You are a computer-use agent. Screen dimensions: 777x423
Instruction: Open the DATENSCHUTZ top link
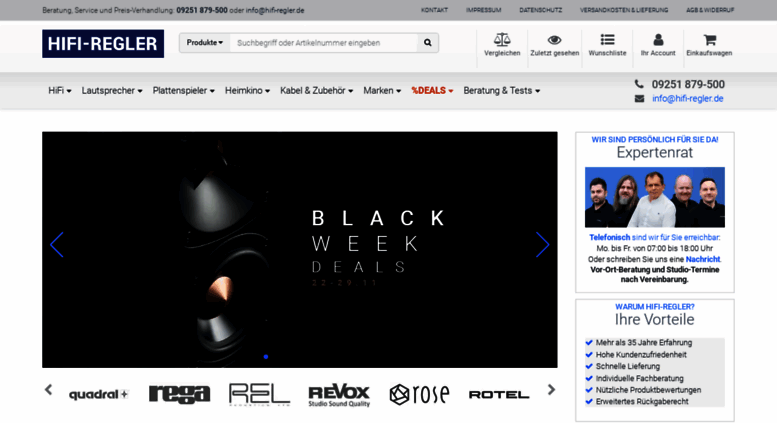tap(541, 10)
